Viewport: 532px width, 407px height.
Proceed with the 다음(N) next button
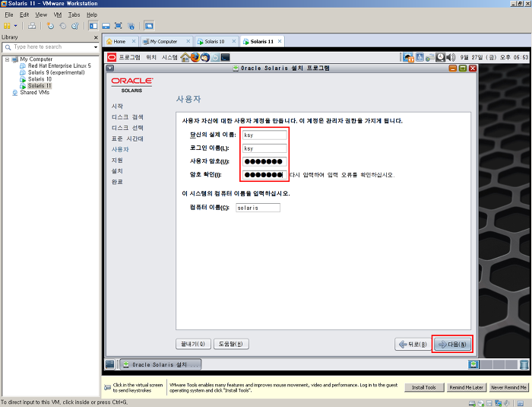[x=452, y=344]
